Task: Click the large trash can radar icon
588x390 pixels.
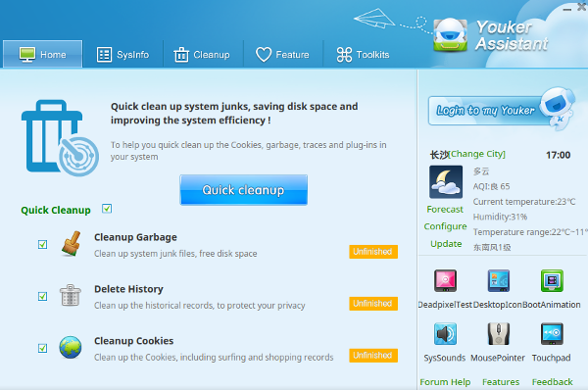Action: pyautogui.click(x=61, y=138)
